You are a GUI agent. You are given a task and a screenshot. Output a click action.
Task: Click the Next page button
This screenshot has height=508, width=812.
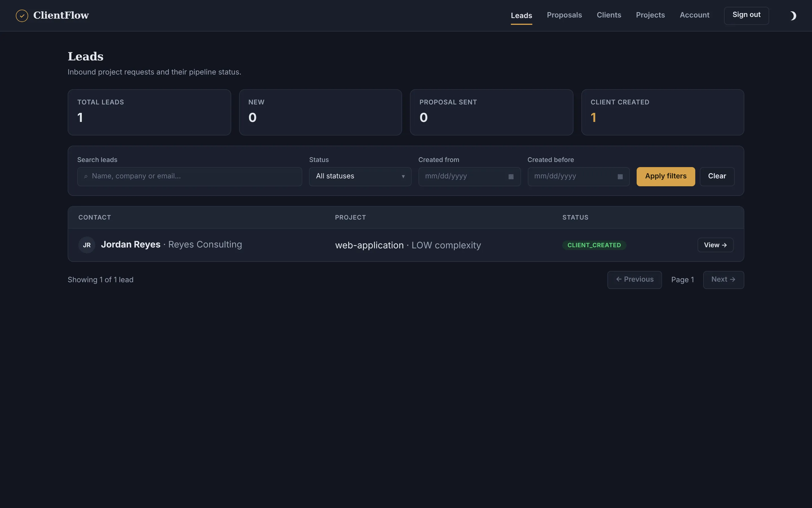(x=723, y=280)
